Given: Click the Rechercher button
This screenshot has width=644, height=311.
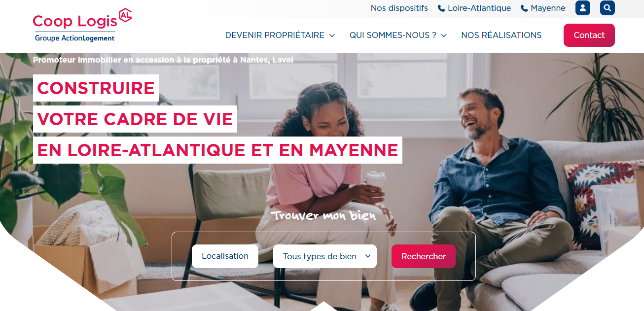Looking at the screenshot, I should (424, 256).
